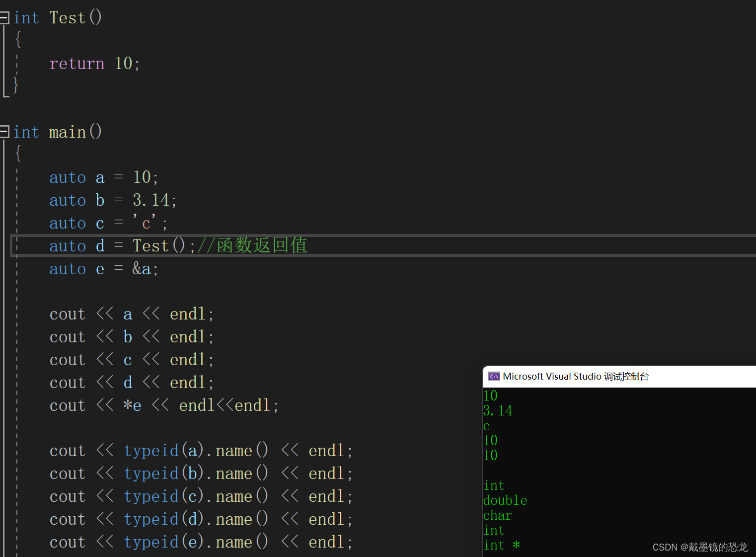This screenshot has height=557, width=756.
Task: Click the line 'auto e = &a;'
Action: pyautogui.click(x=104, y=269)
